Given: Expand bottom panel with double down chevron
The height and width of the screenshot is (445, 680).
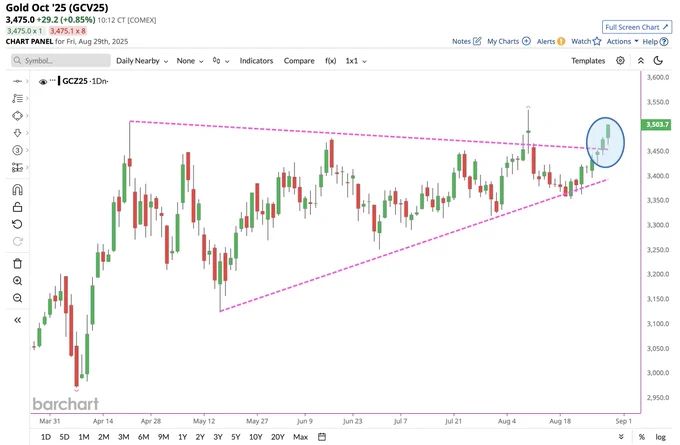Looking at the screenshot, I should point(621,437).
